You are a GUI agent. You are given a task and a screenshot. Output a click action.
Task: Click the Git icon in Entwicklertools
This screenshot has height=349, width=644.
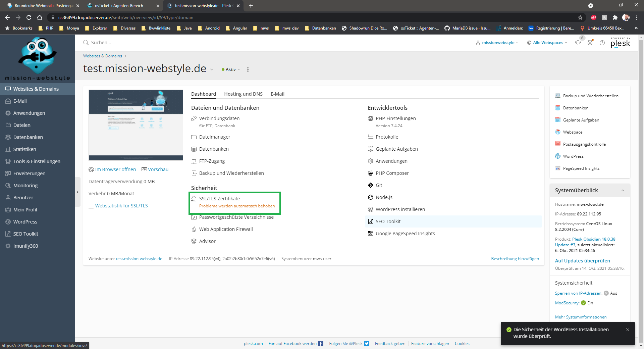tap(370, 185)
